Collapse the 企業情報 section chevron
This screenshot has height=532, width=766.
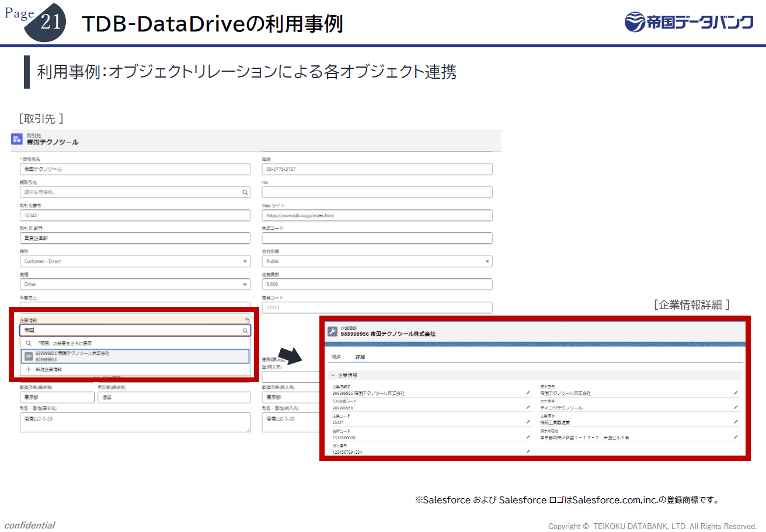333,375
